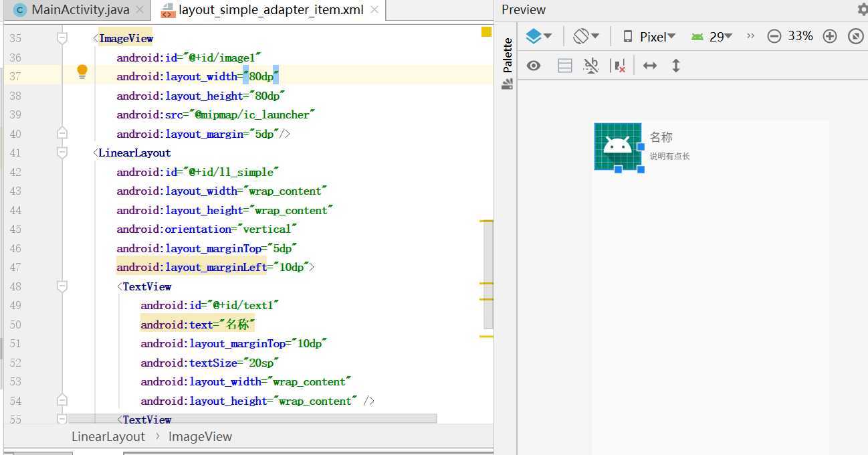Click the zoom to fit screen icon
Viewport: 868px width, 455px height.
856,36
